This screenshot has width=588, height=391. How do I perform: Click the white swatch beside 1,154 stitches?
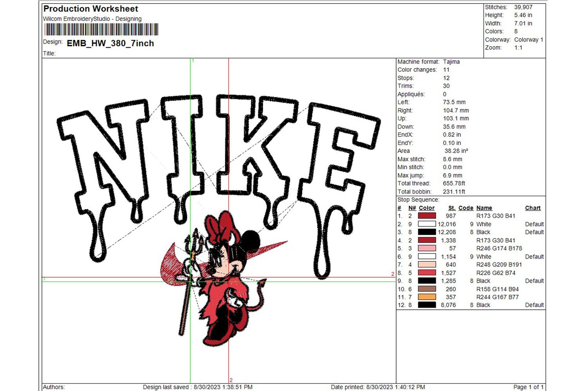427,257
